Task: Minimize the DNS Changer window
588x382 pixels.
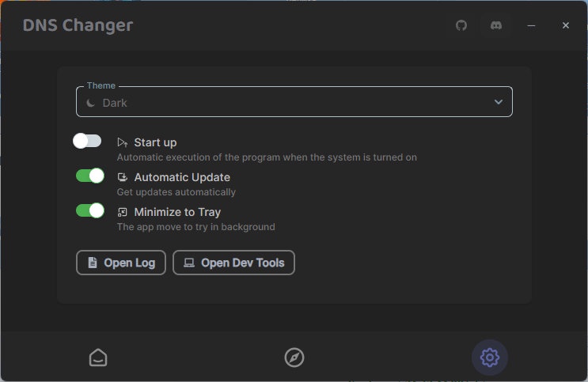Action: click(531, 25)
